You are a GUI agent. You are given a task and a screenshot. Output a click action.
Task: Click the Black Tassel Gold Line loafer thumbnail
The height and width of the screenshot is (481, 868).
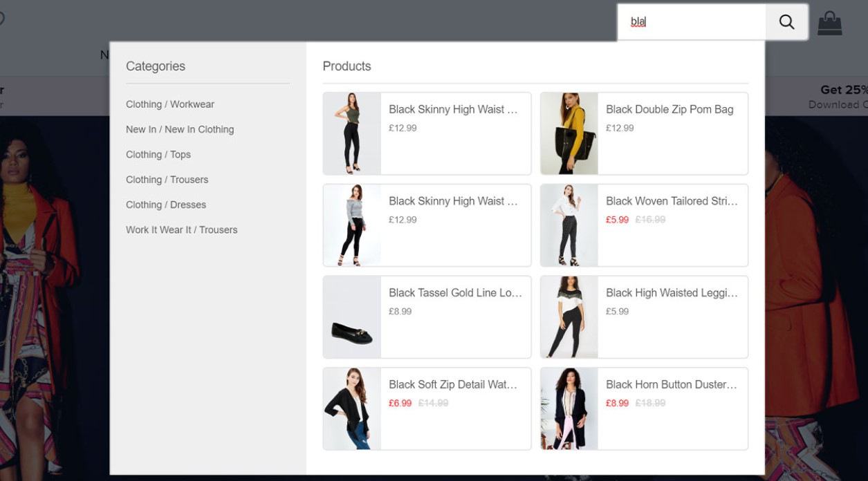(x=352, y=317)
